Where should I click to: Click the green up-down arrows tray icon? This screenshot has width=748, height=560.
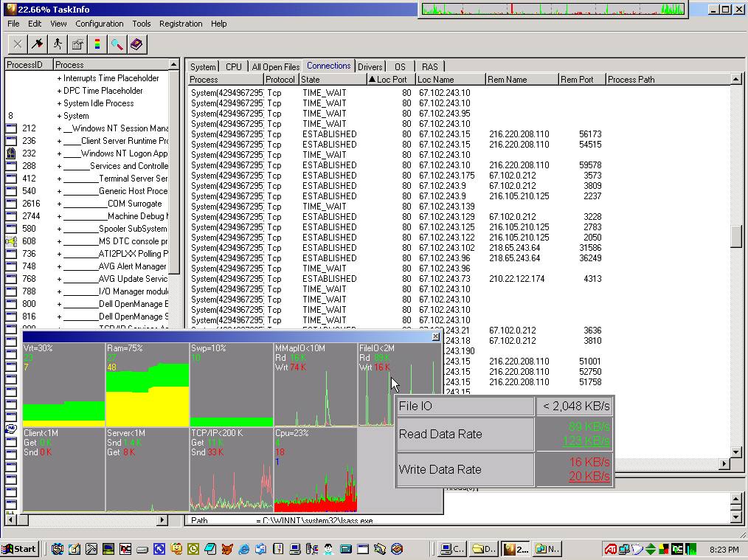click(x=650, y=550)
